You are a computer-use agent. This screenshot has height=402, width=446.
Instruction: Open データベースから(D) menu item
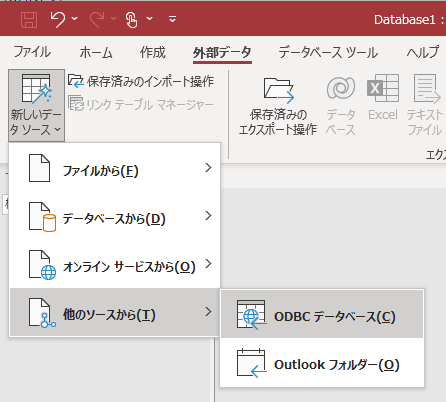click(x=115, y=216)
